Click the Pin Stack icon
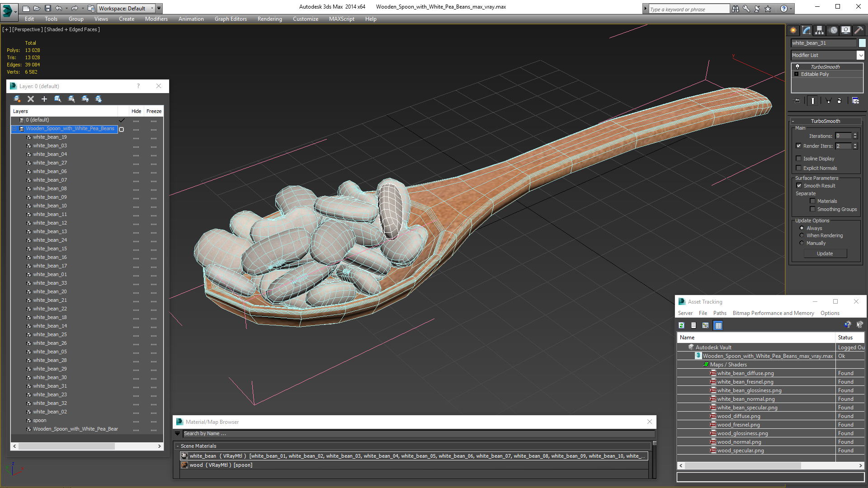868x488 pixels. (x=797, y=101)
